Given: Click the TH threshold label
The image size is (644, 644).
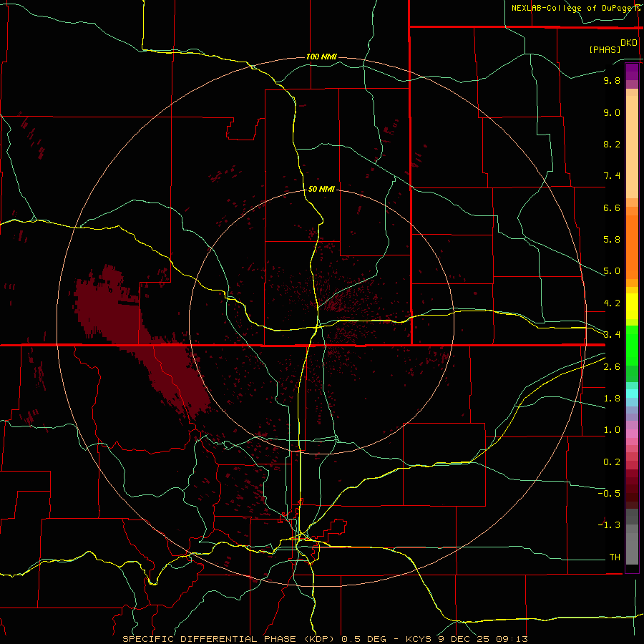Looking at the screenshot, I should (615, 557).
